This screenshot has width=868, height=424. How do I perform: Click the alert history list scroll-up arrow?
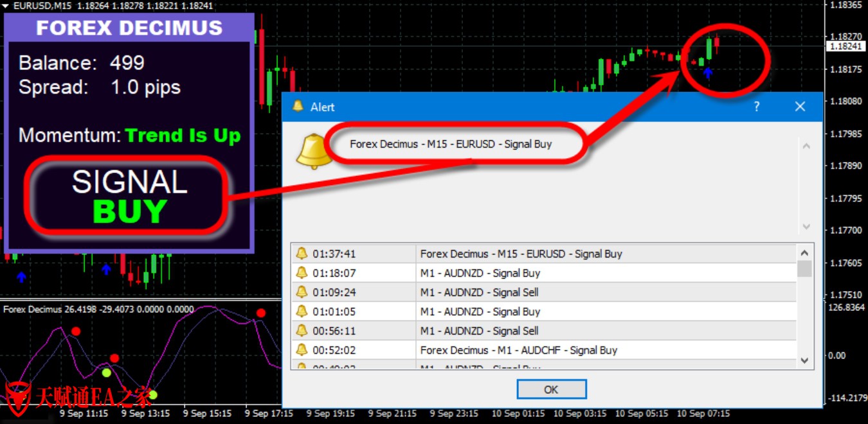(x=804, y=252)
